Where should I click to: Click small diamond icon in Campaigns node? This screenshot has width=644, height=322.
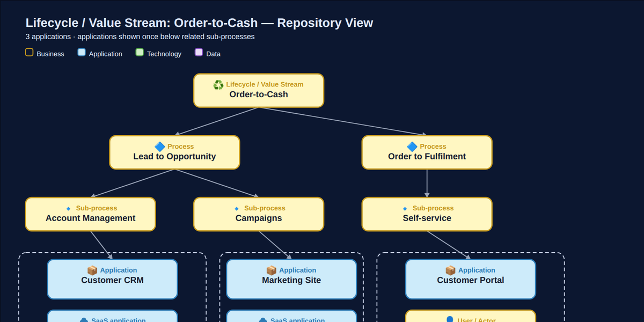(x=237, y=209)
